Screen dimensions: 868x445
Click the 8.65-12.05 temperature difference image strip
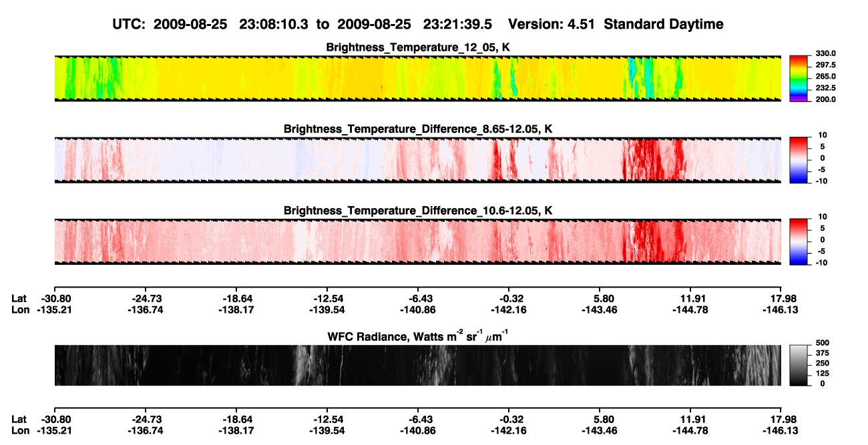click(417, 160)
